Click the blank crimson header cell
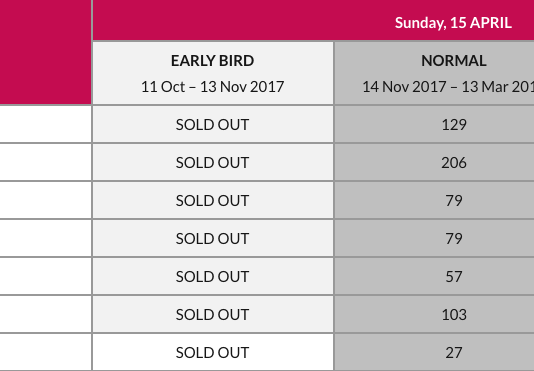 [x=45, y=52]
